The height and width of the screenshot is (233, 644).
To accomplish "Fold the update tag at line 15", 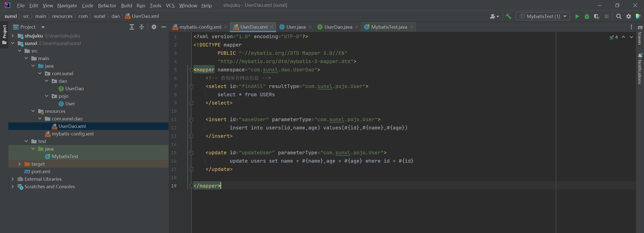I will click(x=191, y=153).
